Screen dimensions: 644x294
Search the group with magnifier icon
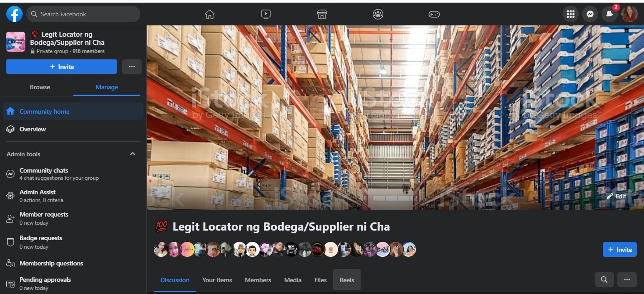click(x=604, y=280)
